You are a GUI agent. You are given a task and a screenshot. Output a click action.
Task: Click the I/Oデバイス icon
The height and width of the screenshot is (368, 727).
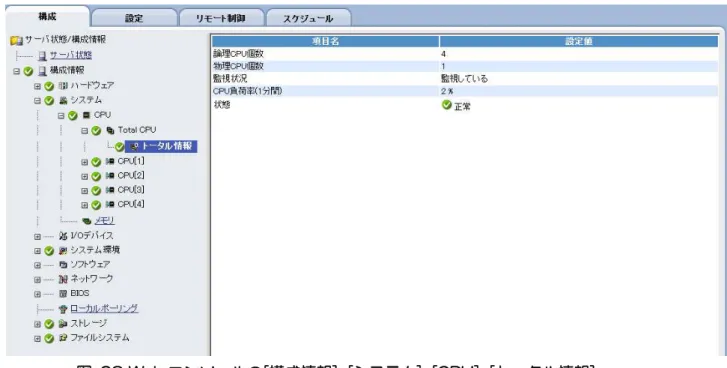click(x=63, y=236)
